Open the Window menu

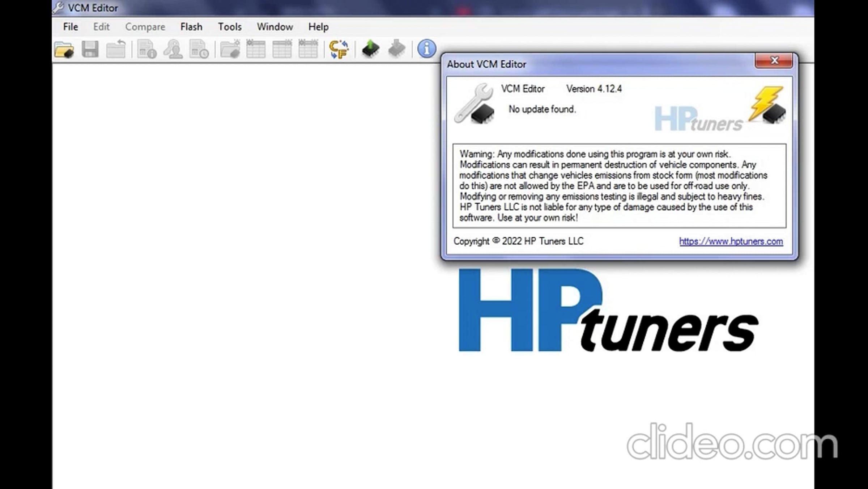[275, 27]
